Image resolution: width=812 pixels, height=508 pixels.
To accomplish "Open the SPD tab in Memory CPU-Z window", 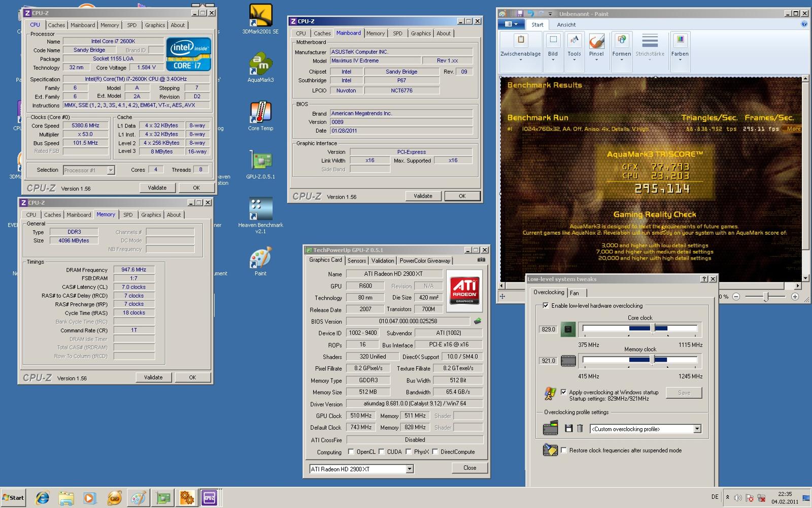I will pyautogui.click(x=128, y=215).
